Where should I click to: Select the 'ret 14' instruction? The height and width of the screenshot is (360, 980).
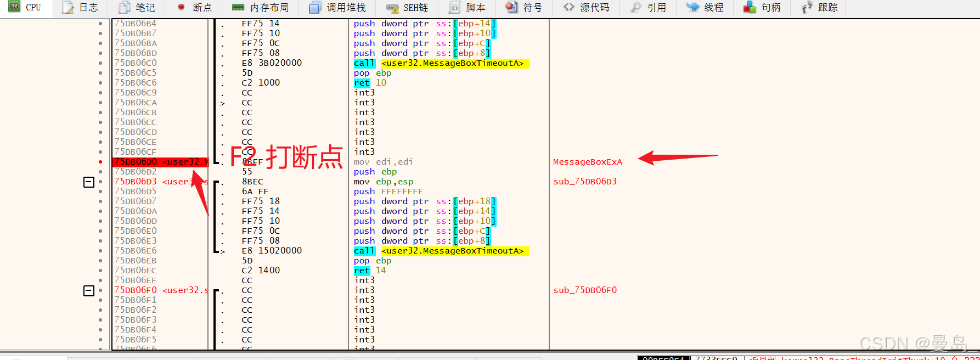click(x=370, y=271)
